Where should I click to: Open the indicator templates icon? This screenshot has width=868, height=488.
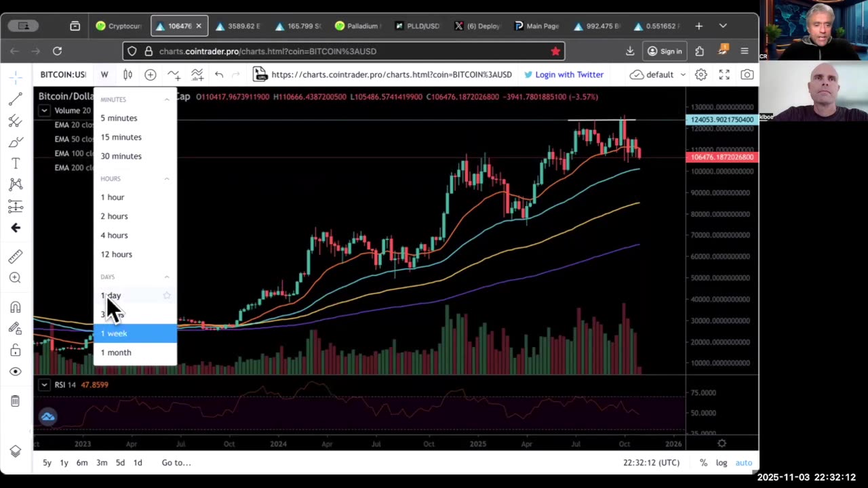(x=197, y=75)
